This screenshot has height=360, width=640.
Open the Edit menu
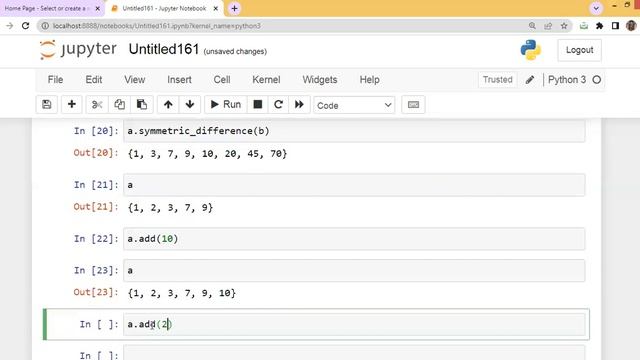tap(94, 80)
